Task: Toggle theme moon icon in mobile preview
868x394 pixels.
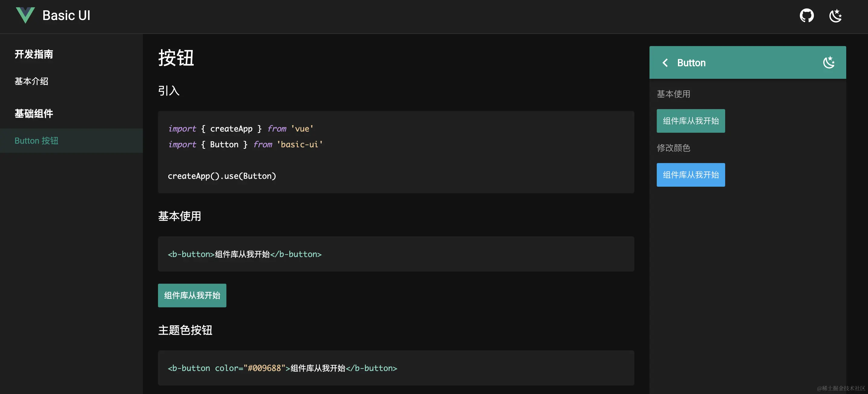Action: 829,62
